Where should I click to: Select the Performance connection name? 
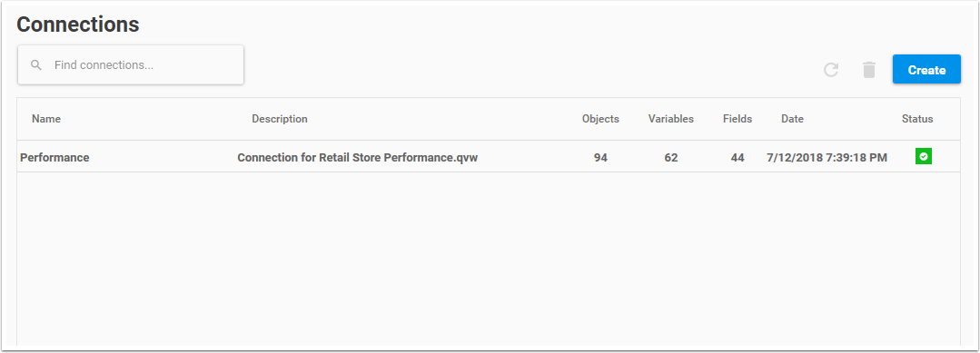point(54,158)
